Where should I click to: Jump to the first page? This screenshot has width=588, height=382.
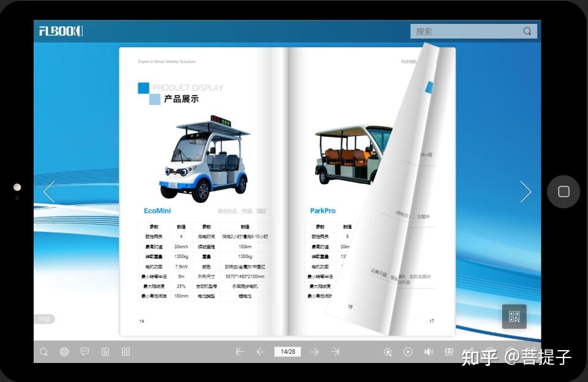(x=240, y=352)
